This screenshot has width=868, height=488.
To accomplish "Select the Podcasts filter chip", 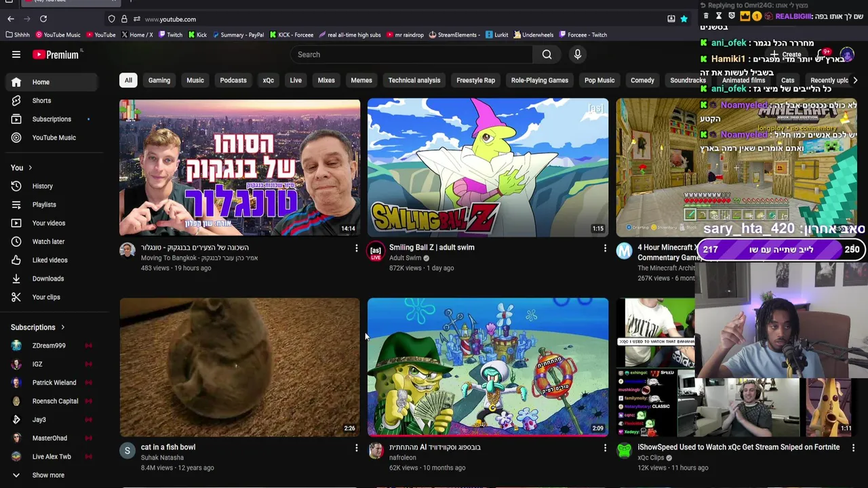I will [x=233, y=80].
